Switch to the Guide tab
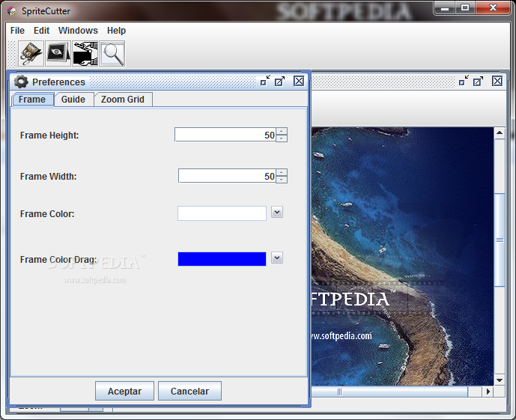The height and width of the screenshot is (420, 516). pos(73,100)
